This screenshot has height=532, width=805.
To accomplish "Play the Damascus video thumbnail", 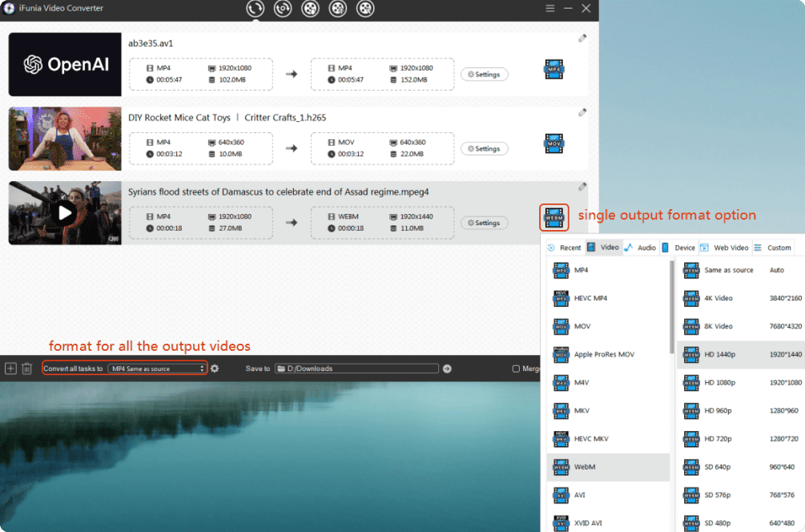I will 65,213.
